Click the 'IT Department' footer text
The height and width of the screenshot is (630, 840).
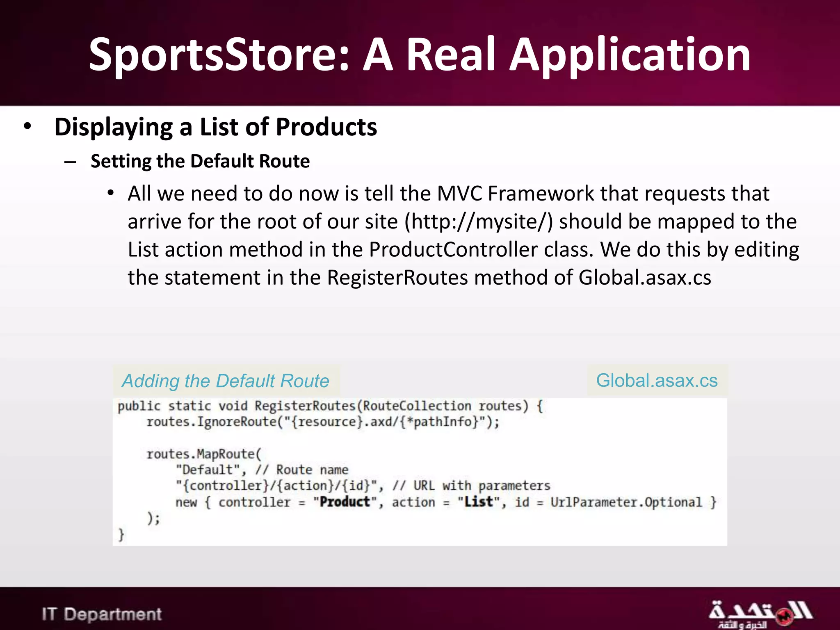pyautogui.click(x=102, y=614)
